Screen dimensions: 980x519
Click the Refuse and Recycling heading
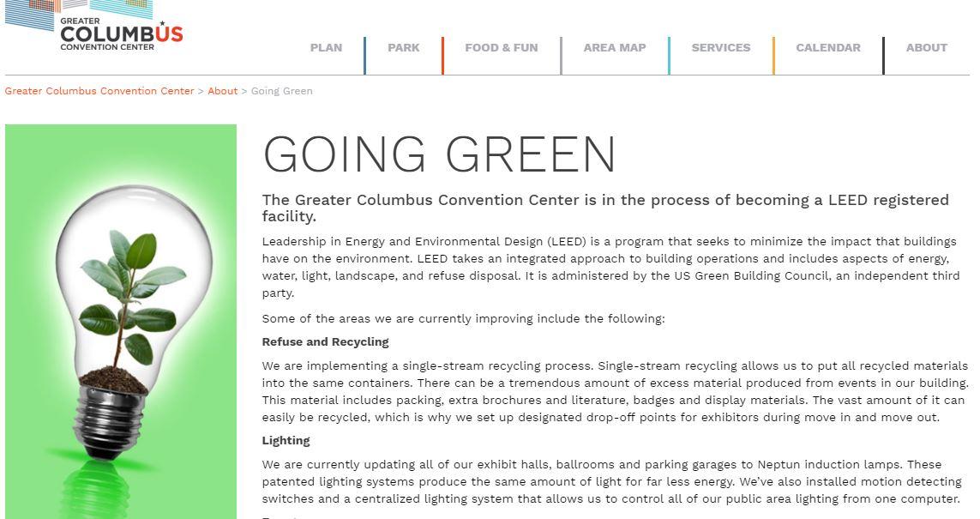pyautogui.click(x=325, y=342)
